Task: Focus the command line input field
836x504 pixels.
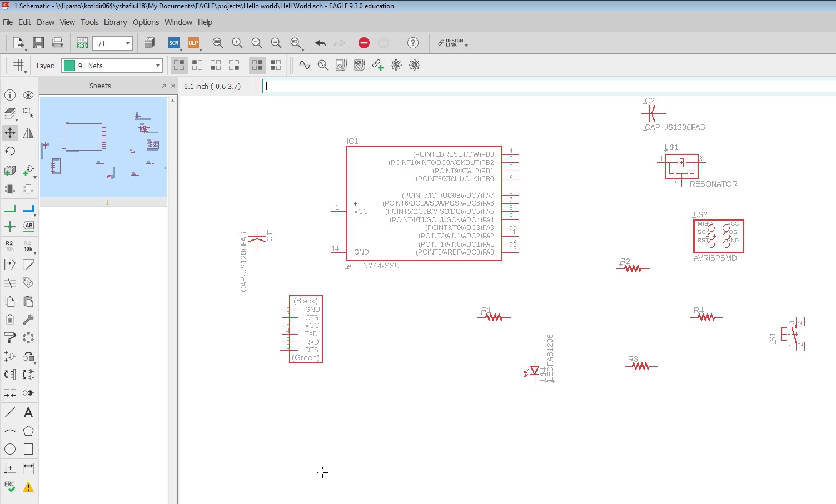Action: (549, 86)
